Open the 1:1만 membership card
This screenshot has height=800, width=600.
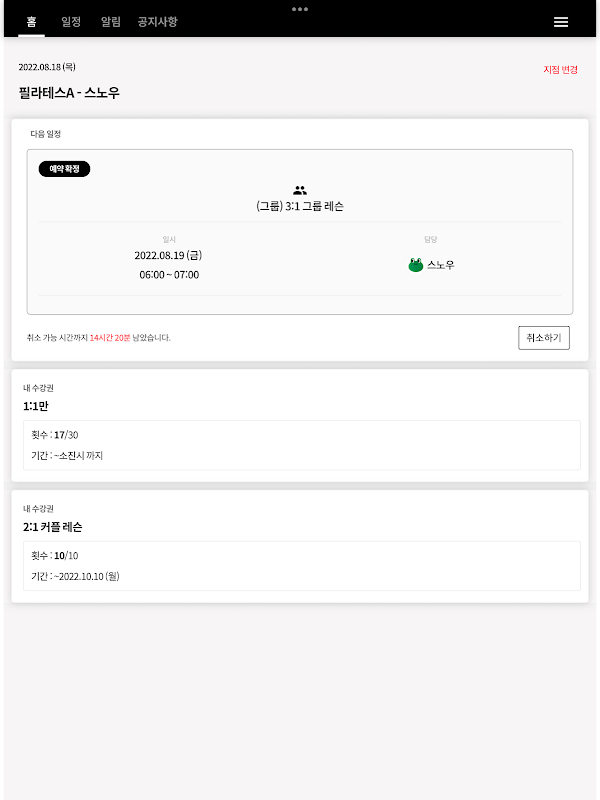click(x=300, y=425)
